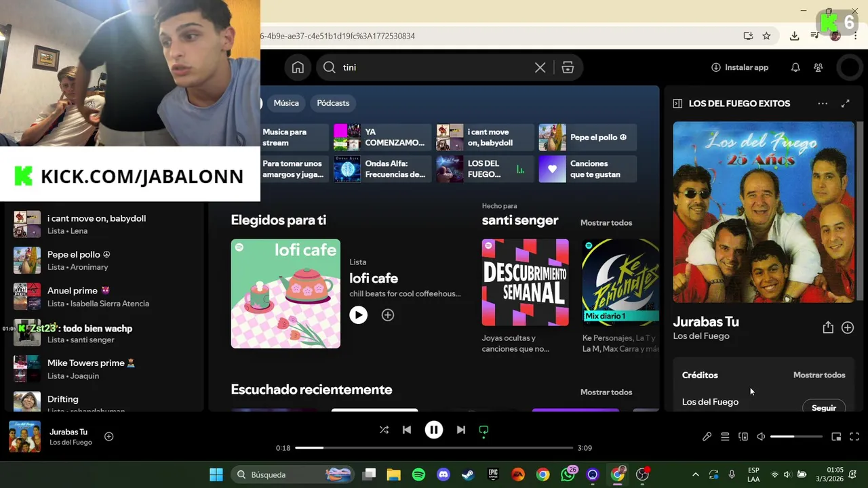
Task: Play the lofi cafe playlist
Action: click(358, 314)
